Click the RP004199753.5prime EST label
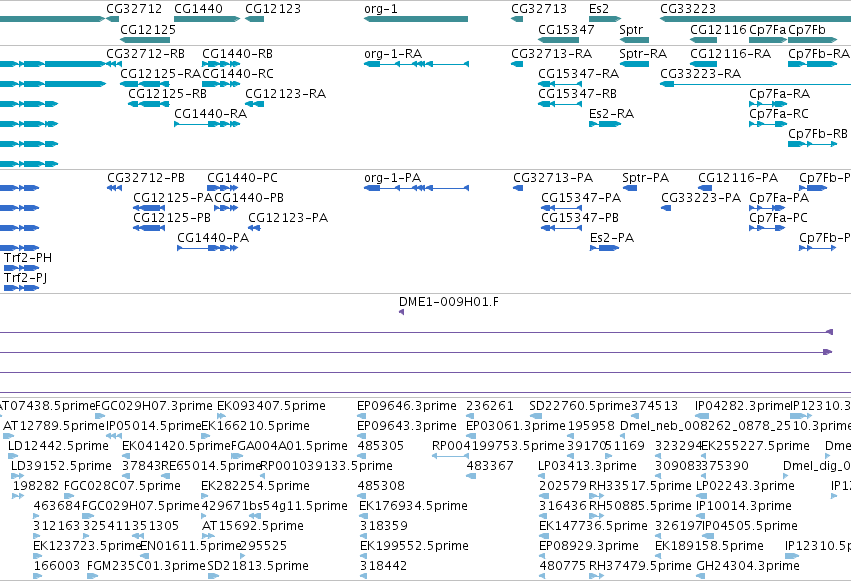The width and height of the screenshot is (851, 581). click(x=498, y=446)
